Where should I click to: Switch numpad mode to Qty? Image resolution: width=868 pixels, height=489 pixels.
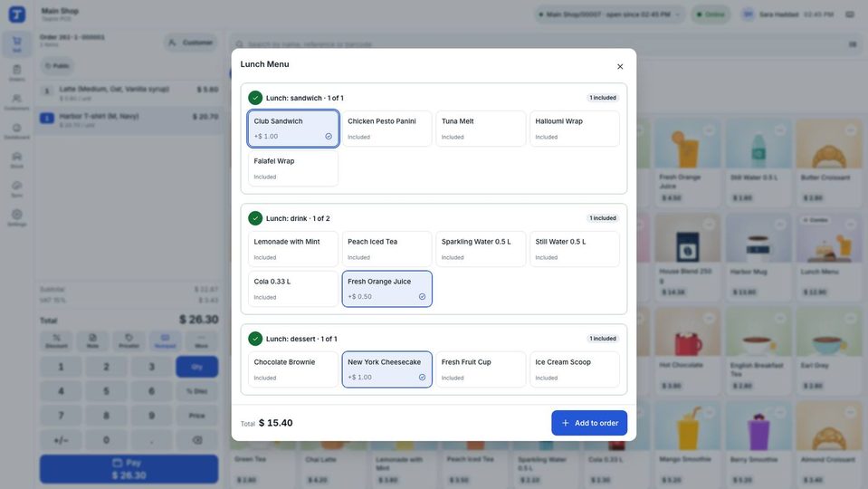click(x=197, y=367)
